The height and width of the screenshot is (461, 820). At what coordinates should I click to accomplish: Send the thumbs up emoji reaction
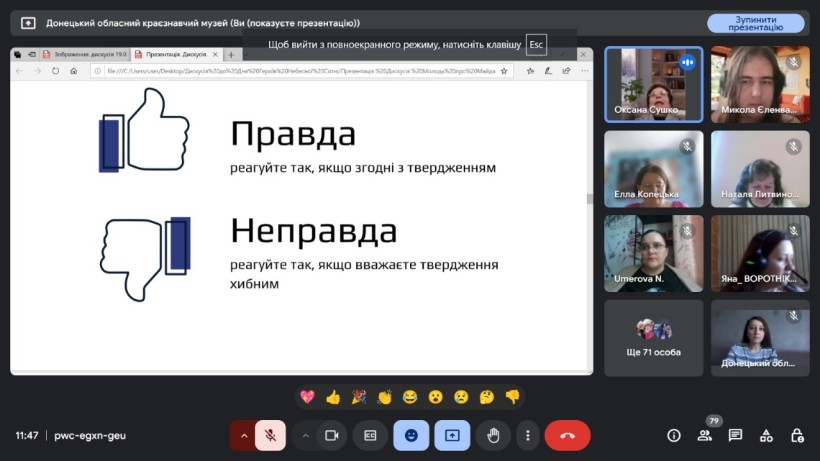pos(333,397)
